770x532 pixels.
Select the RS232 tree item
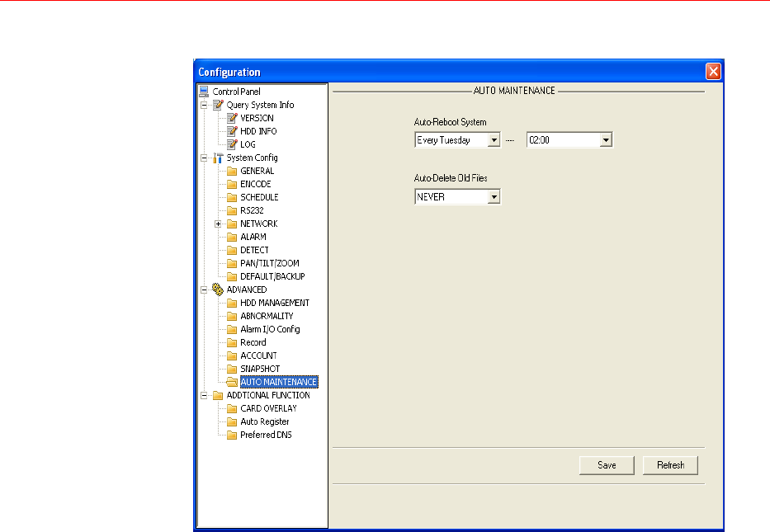point(252,210)
